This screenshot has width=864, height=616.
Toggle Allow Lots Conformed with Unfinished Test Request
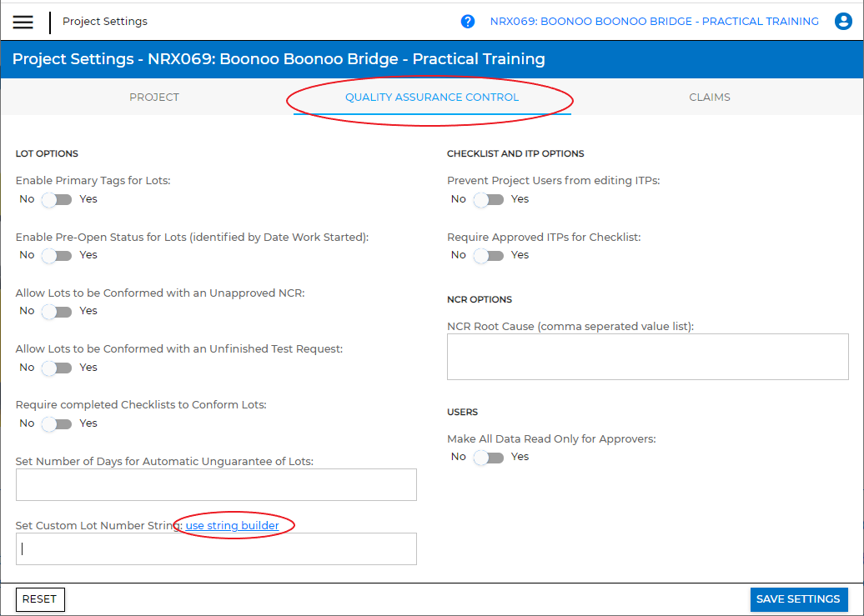[x=58, y=368]
